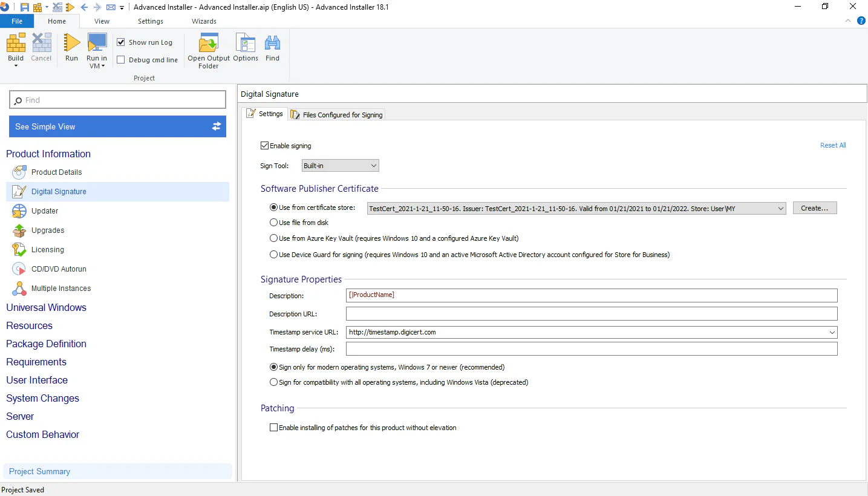Open Product Details via its sidebar icon
The height and width of the screenshot is (496, 868).
click(19, 172)
